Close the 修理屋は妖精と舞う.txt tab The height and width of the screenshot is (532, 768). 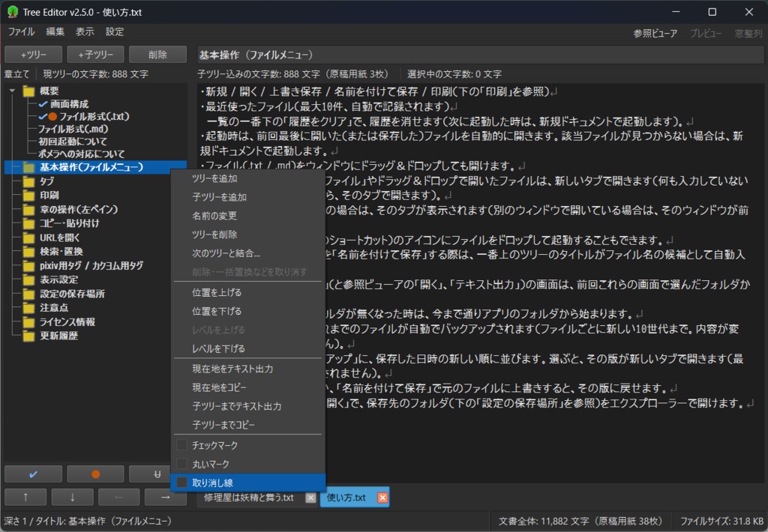click(x=310, y=498)
